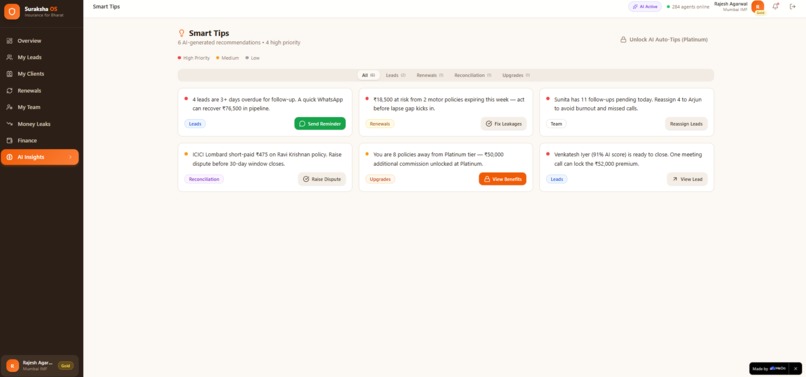Image resolution: width=806 pixels, height=377 pixels.
Task: Click the checkmark icon in Raise Dispute
Action: pos(306,179)
